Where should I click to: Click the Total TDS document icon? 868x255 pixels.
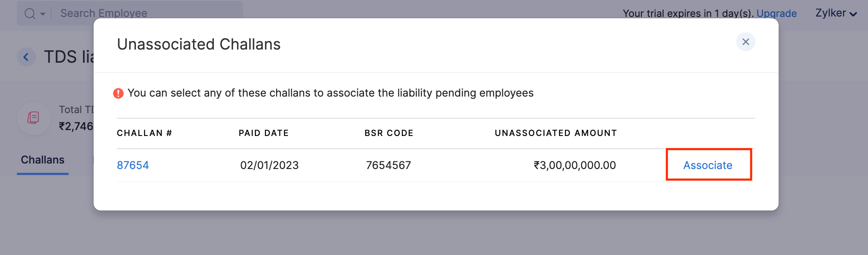pyautogui.click(x=33, y=118)
